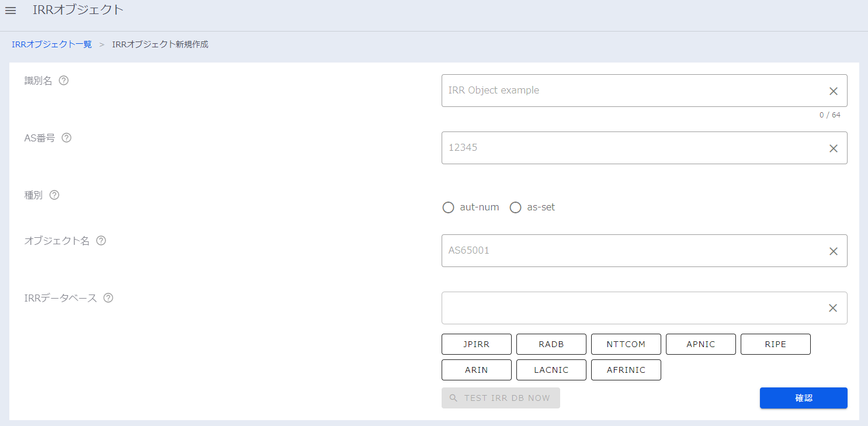Viewport: 868px width, 426px height.
Task: Click help icon beside AS番号 label
Action: (x=67, y=138)
